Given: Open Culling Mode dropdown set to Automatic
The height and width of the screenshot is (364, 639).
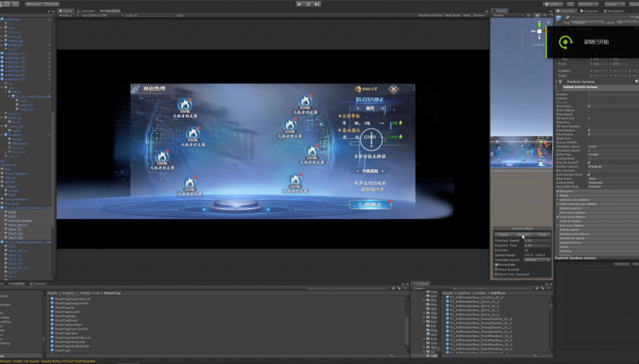Looking at the screenshot, I should click(613, 183).
